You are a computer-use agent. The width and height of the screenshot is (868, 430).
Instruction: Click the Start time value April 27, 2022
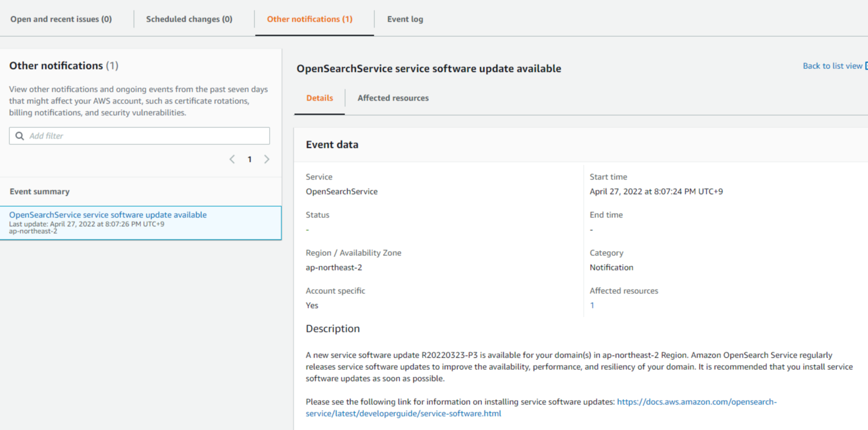click(656, 192)
